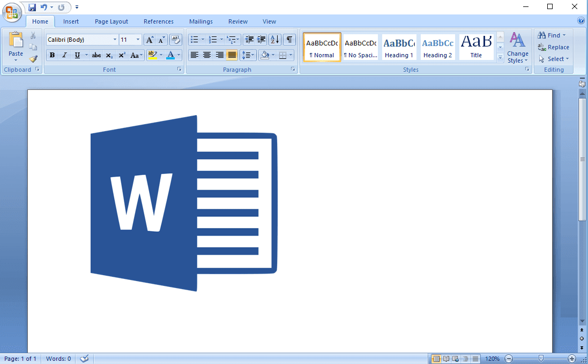Apply the Heading 1 style
The height and width of the screenshot is (364, 588).
click(x=399, y=47)
